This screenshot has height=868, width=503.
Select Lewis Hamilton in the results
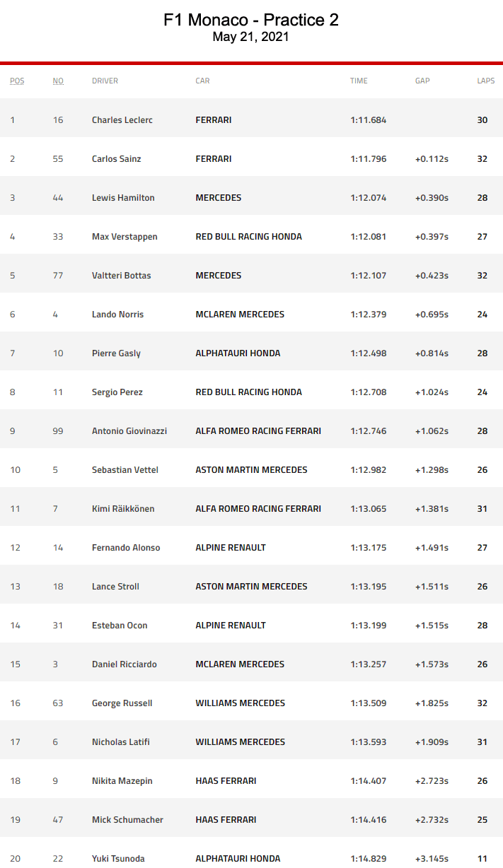point(123,198)
